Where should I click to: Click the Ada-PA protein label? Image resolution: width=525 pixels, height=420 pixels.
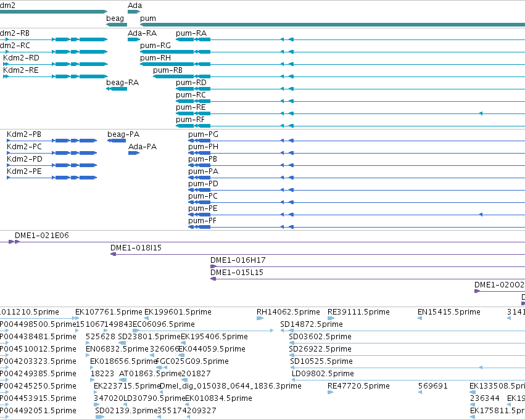(x=143, y=147)
